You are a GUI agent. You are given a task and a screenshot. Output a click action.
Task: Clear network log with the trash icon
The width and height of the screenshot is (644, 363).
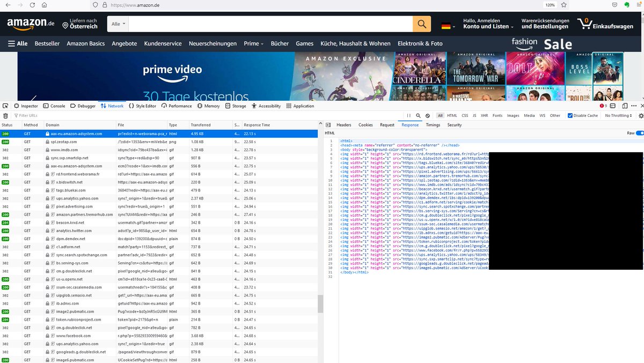point(5,115)
